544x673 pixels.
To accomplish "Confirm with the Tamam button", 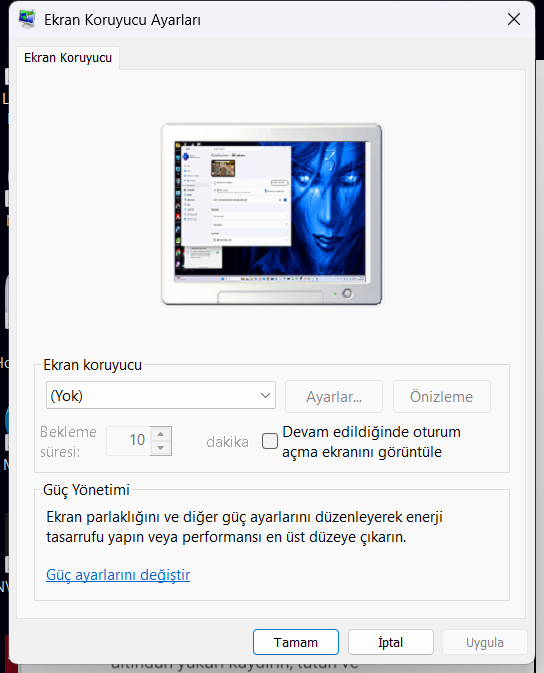I will pyautogui.click(x=296, y=642).
